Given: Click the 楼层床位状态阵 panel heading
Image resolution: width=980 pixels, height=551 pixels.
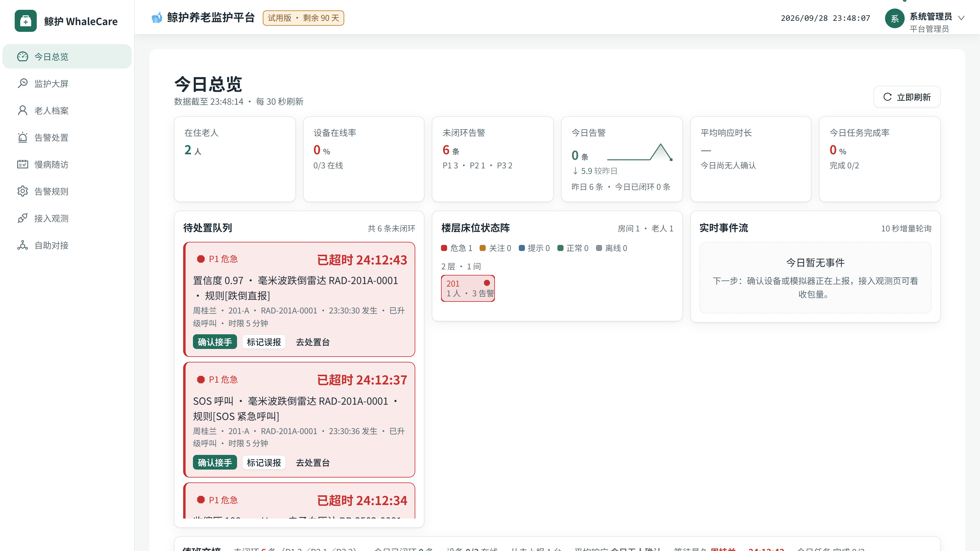Looking at the screenshot, I should (x=475, y=228).
